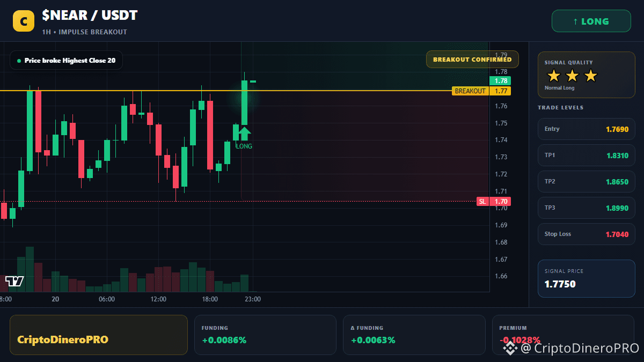This screenshot has height=362, width=644.
Task: Click the 18:00 time axis label
Action: (x=210, y=299)
